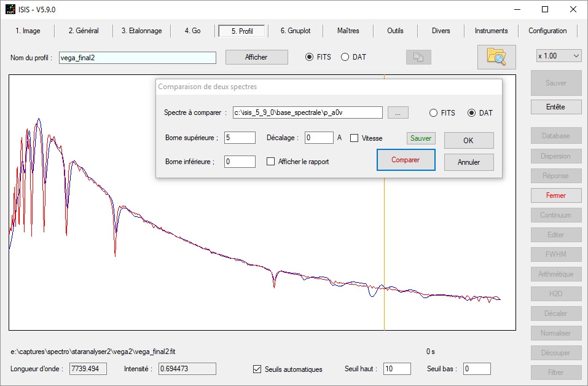Enable the Vitesse checkbox
The width and height of the screenshot is (588, 386).
coord(354,138)
